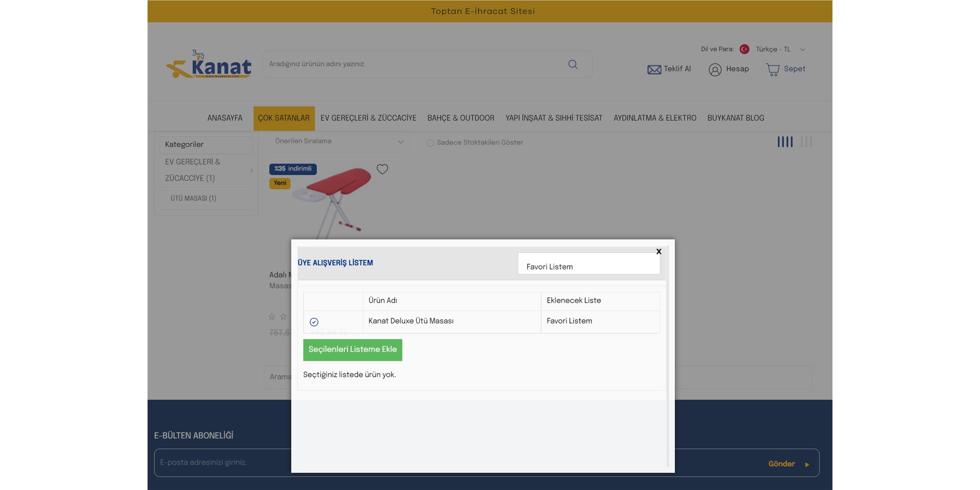Open the Hesap user account icon
This screenshot has height=490, width=980.
coord(715,70)
